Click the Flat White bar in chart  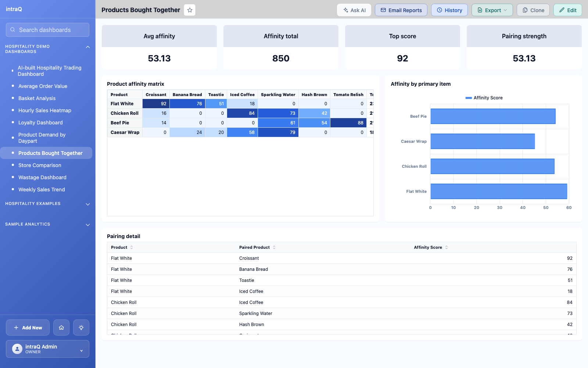[499, 191]
